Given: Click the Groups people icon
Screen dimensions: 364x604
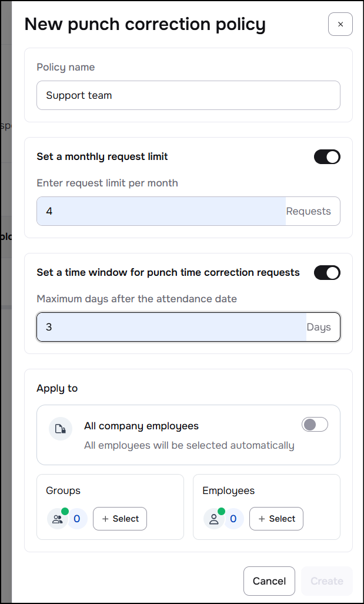Looking at the screenshot, I should tap(57, 519).
